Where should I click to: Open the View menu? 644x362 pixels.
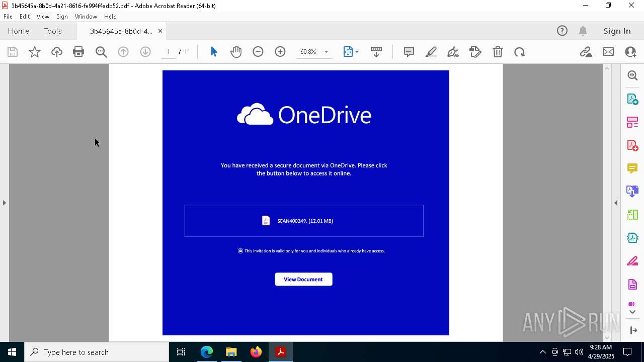(43, 17)
